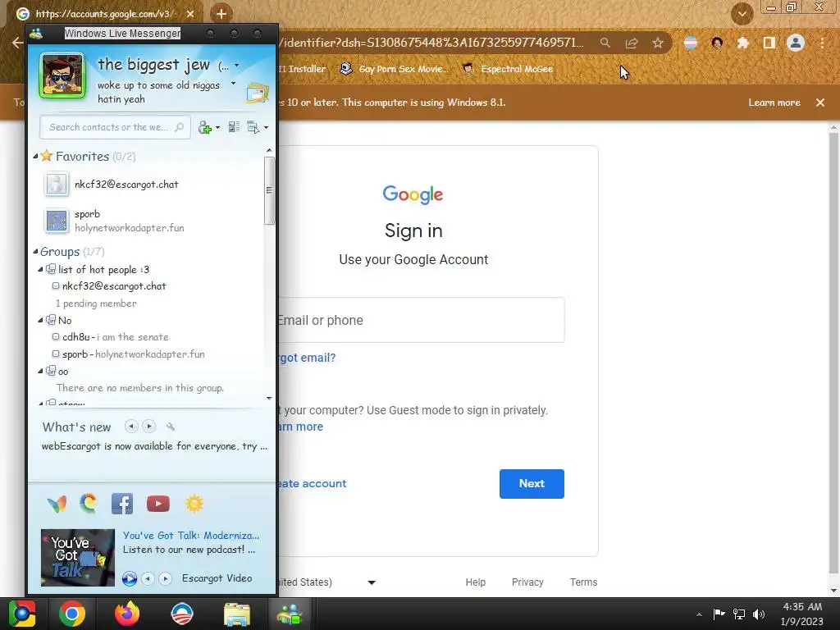Open the Help link on Google page
This screenshot has height=630, width=840.
(x=475, y=582)
